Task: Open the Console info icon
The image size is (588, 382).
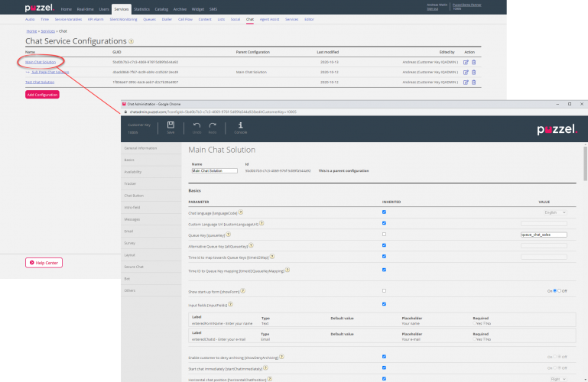Action: click(240, 125)
